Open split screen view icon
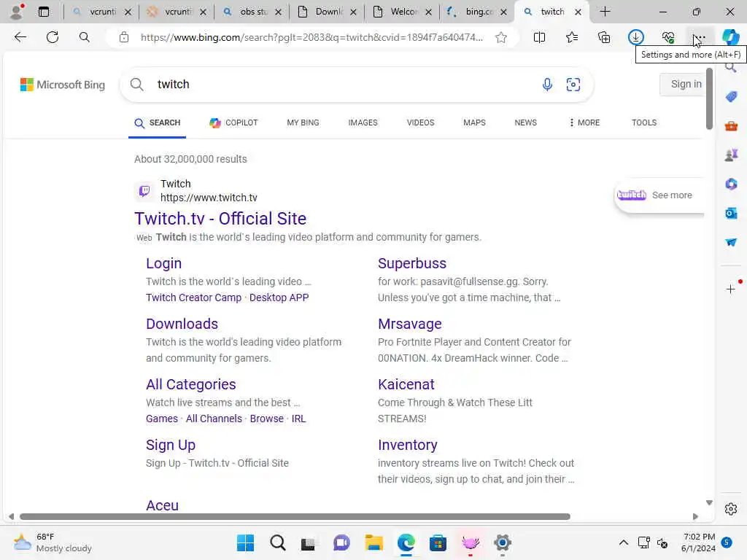The height and width of the screenshot is (560, 747). pyautogui.click(x=539, y=37)
